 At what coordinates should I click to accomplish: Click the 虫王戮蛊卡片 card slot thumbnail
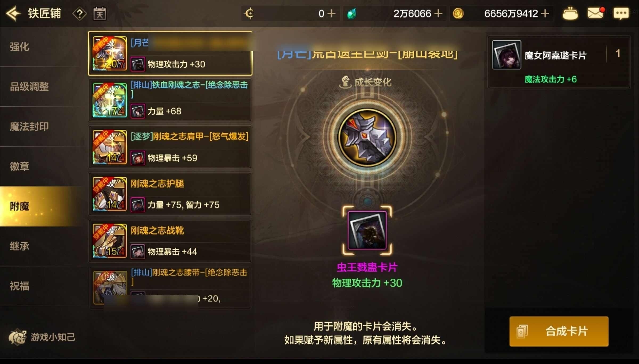(x=367, y=230)
